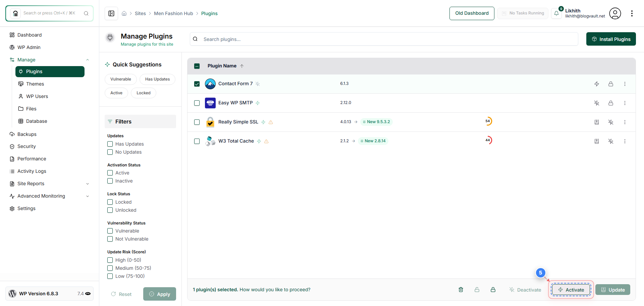The width and height of the screenshot is (644, 306).
Task: Expand the Site Reports sidebar section
Action: pos(88,184)
